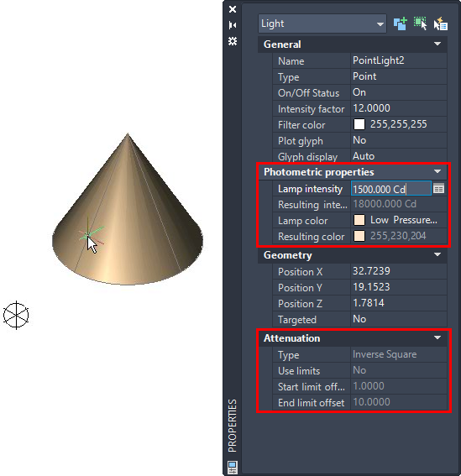Toggle auto-hide on Properties palette
This screenshot has width=461, height=476.
[233, 25]
